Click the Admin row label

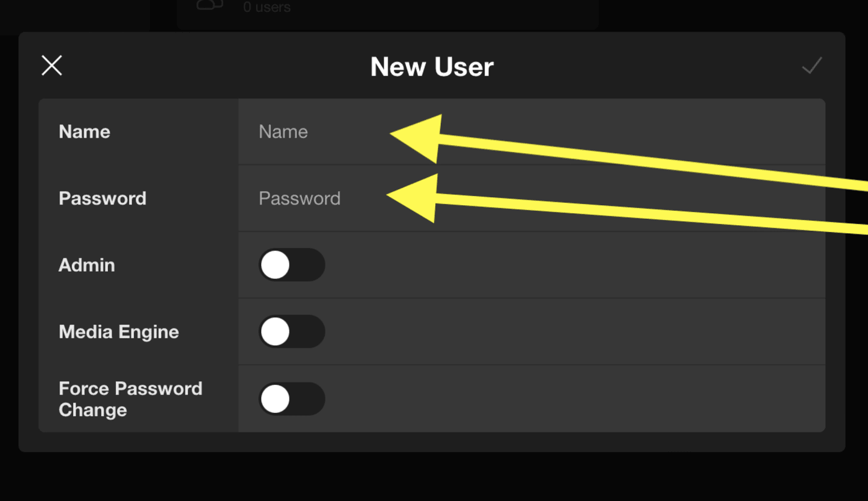87,265
